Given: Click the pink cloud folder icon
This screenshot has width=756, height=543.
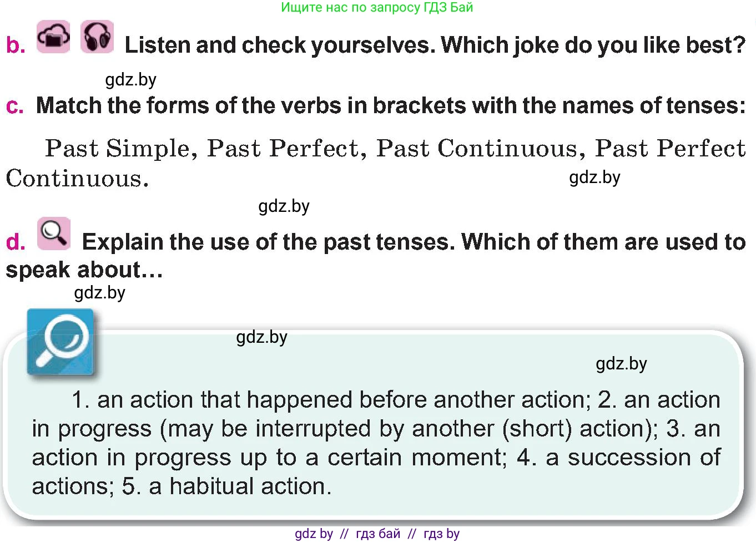Looking at the screenshot, I should click(53, 37).
